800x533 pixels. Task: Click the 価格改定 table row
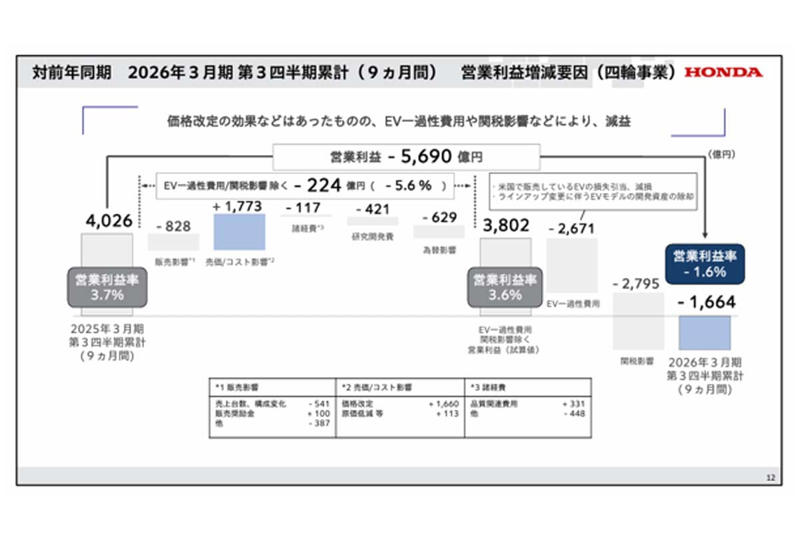pos(401,403)
